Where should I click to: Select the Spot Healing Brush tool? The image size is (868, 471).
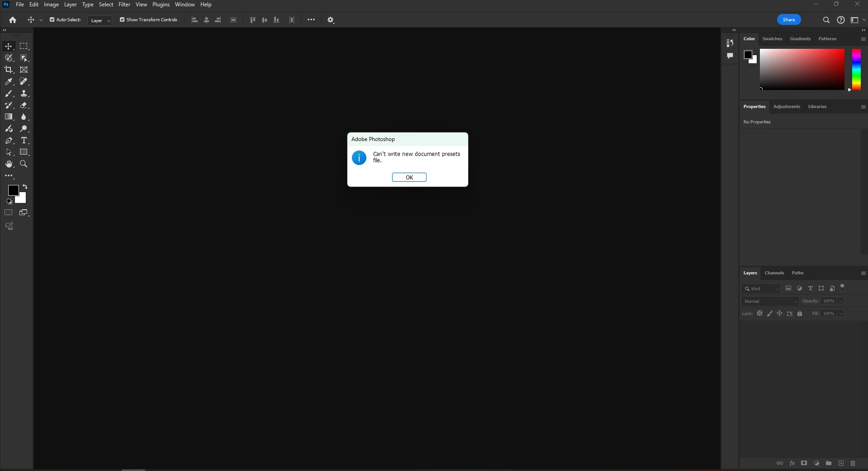pos(24,81)
